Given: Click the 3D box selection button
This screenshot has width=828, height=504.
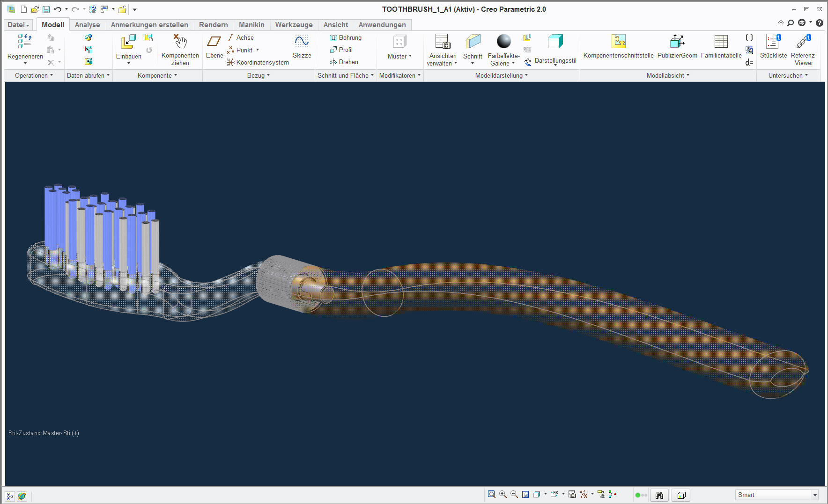Looking at the screenshot, I should (x=681, y=495).
